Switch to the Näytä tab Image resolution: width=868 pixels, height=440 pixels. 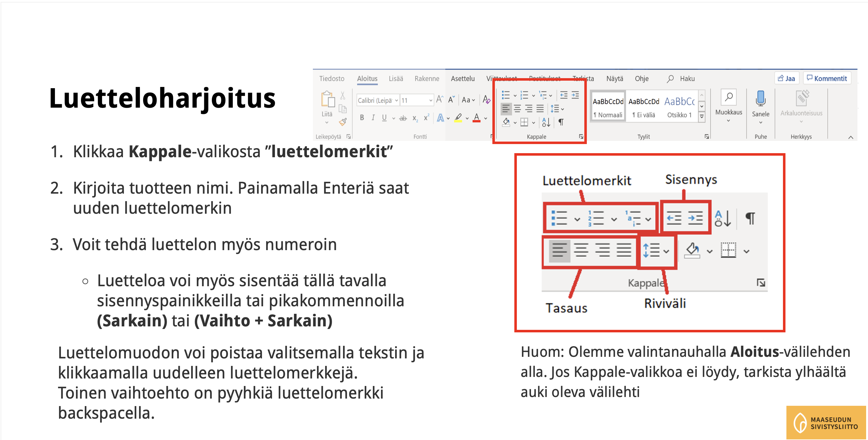point(615,78)
